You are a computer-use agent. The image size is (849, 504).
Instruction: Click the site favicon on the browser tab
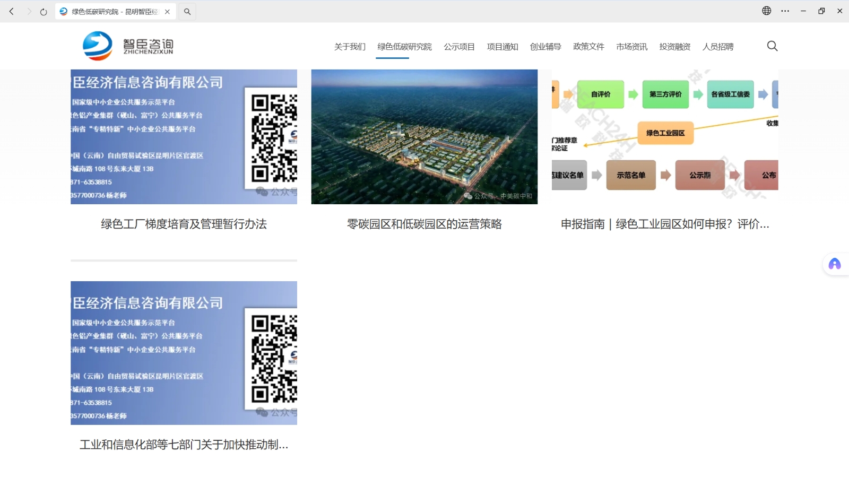[63, 11]
